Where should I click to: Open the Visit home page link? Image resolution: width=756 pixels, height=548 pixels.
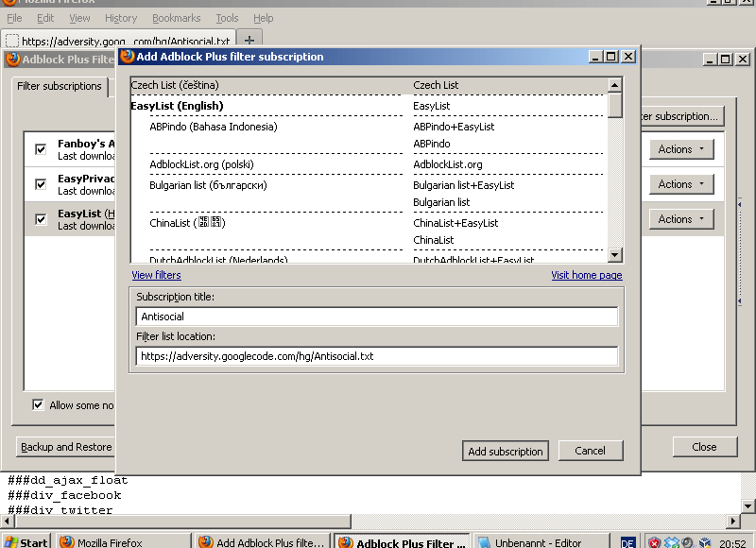[587, 275]
